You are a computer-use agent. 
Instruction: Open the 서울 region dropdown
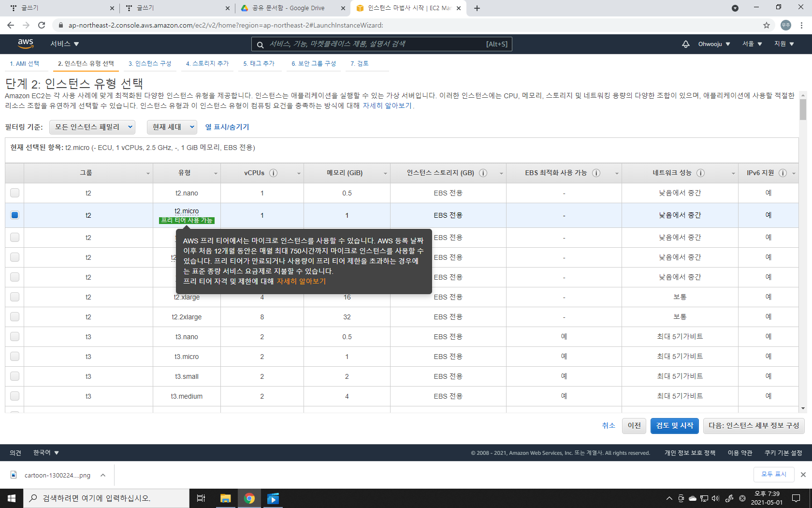[x=752, y=44]
